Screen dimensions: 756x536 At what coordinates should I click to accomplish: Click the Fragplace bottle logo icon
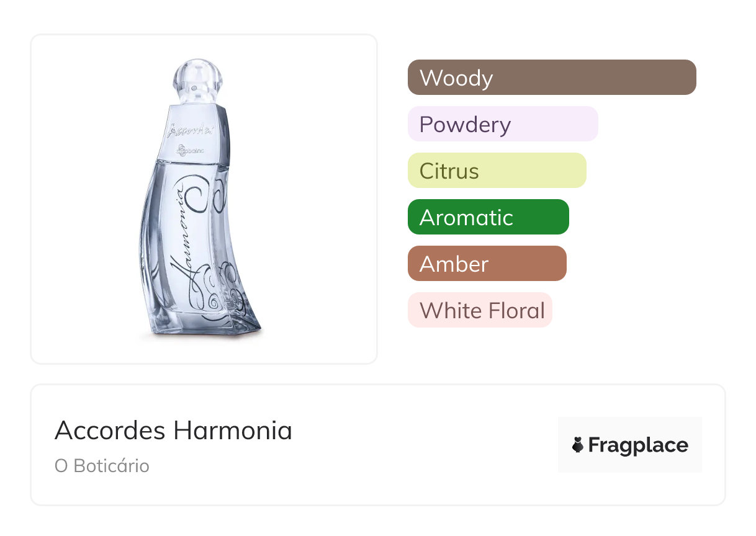[x=578, y=445]
